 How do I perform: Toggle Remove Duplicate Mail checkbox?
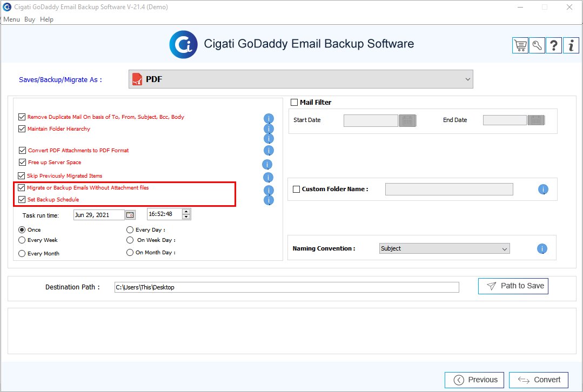[22, 117]
